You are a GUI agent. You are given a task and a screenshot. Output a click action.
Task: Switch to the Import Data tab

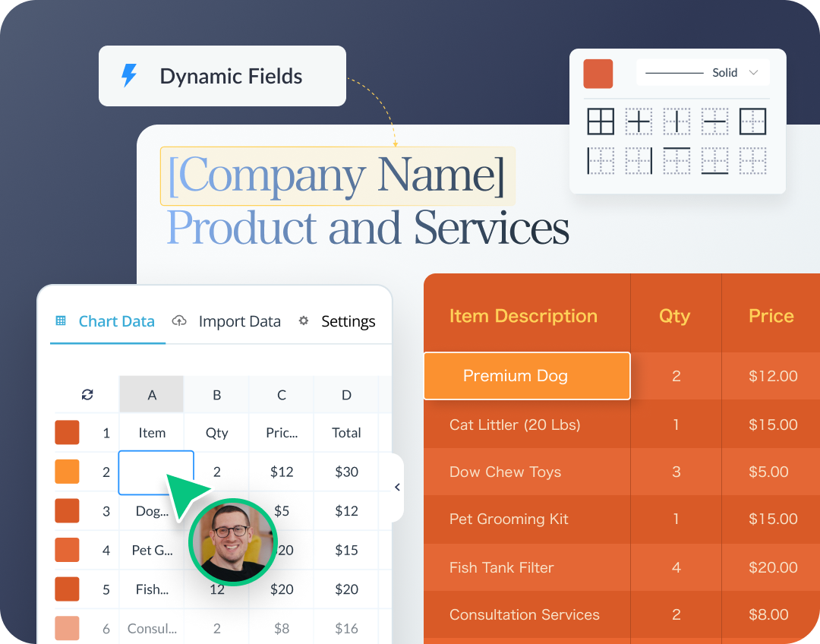(x=239, y=321)
